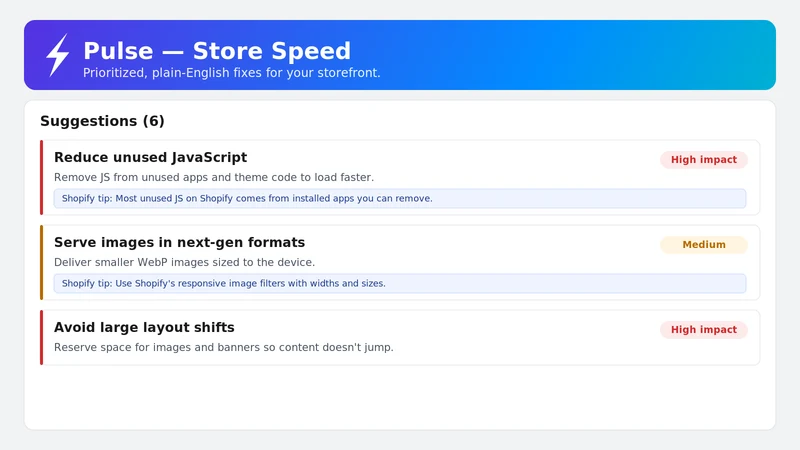Click the 'Pulse — Store Speed' title
Image resolution: width=800 pixels, height=450 pixels.
217,51
